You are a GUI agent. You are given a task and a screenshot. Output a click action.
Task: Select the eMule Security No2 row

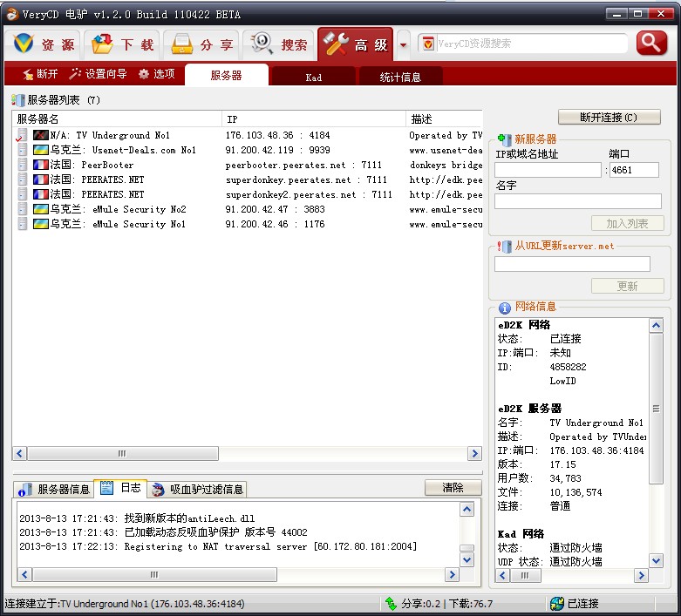248,209
